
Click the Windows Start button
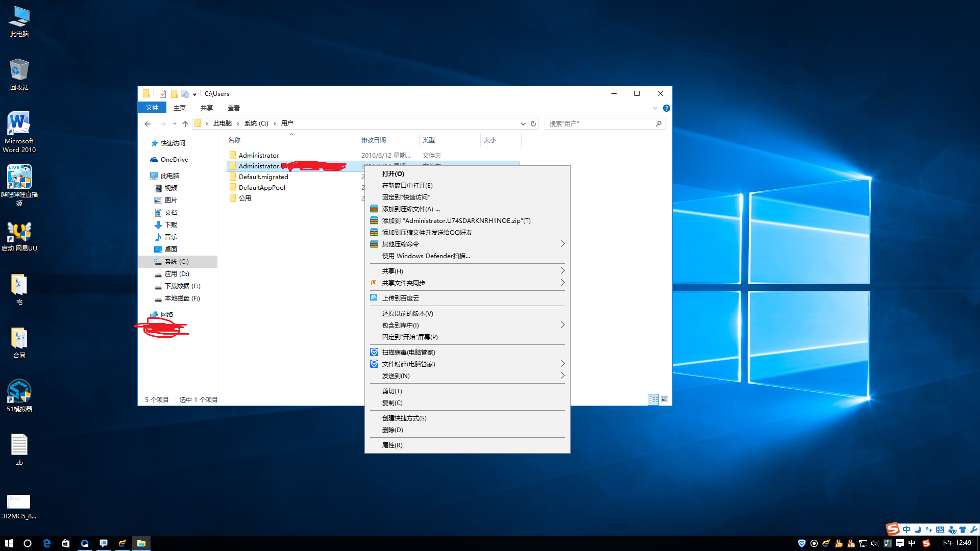(9, 543)
